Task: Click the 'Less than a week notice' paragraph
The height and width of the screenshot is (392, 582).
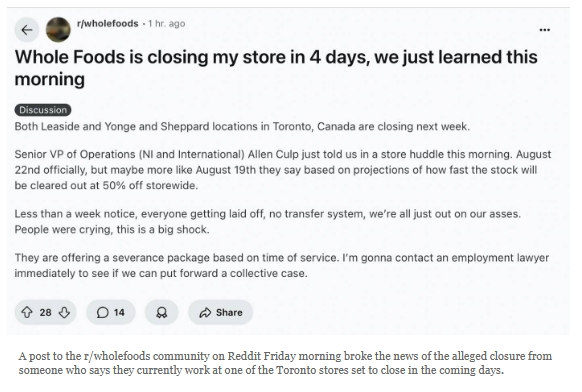Action: (267, 221)
